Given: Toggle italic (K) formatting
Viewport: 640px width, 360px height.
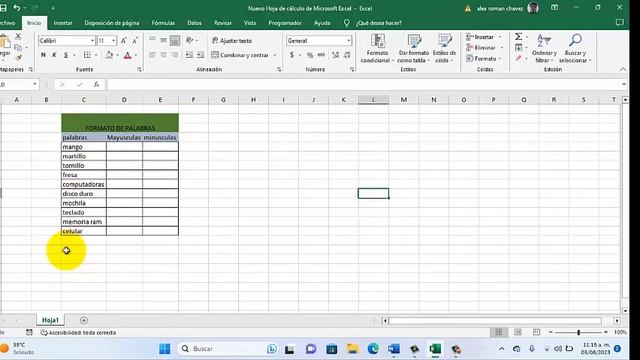Looking at the screenshot, I should (54, 55).
